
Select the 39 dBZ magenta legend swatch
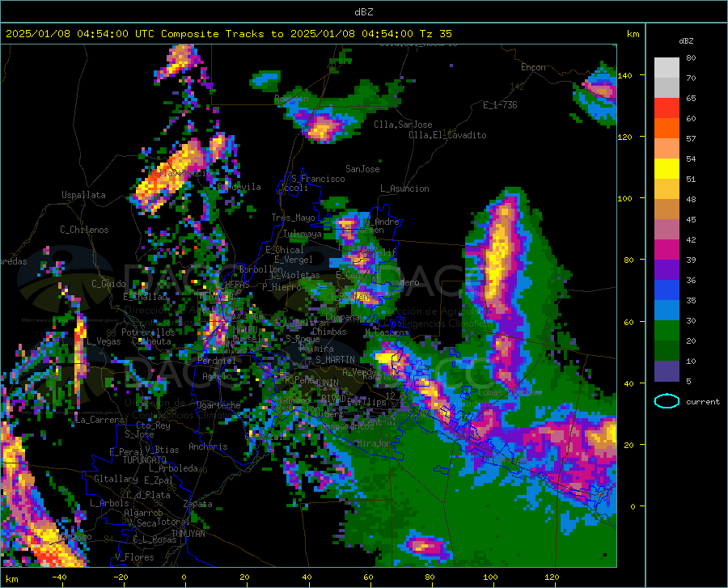[x=667, y=250]
